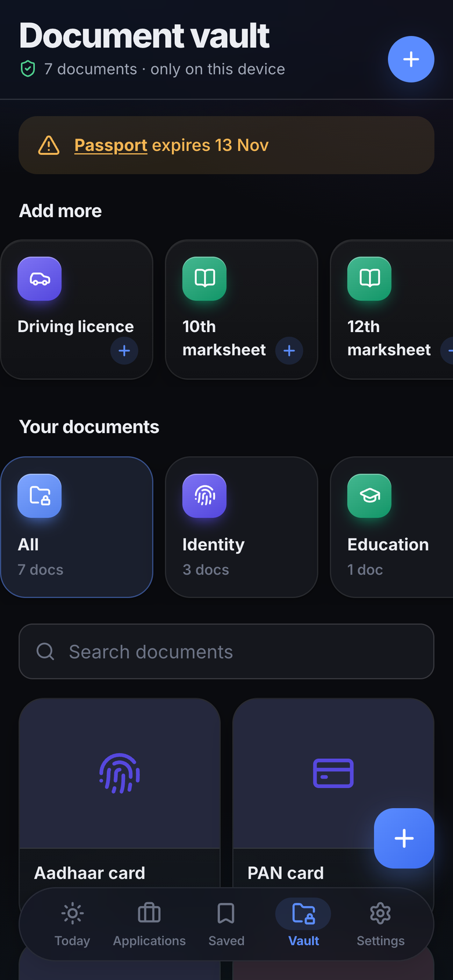This screenshot has height=980, width=453.
Task: Click the fingerprint icon on Identity card
Action: (204, 496)
